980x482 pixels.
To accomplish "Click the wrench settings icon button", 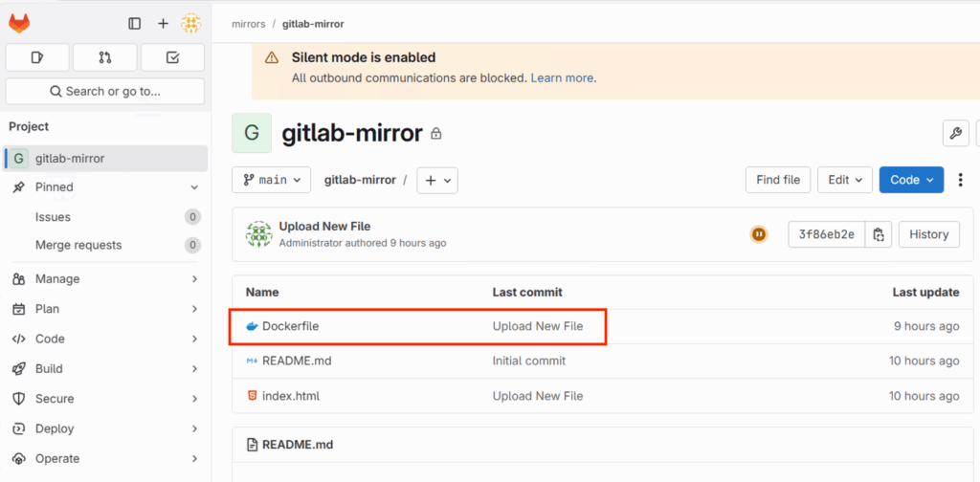I will point(955,133).
